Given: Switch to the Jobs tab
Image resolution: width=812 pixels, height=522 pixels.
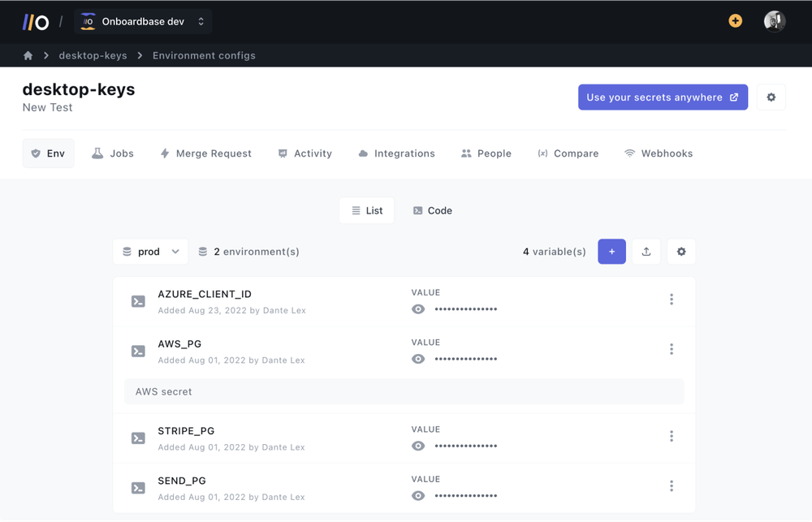Looking at the screenshot, I should (x=112, y=153).
